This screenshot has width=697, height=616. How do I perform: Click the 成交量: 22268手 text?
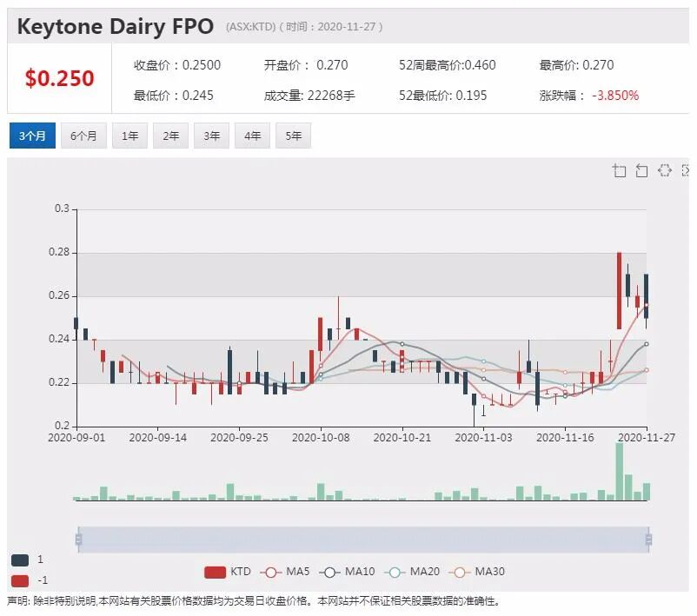(x=309, y=96)
